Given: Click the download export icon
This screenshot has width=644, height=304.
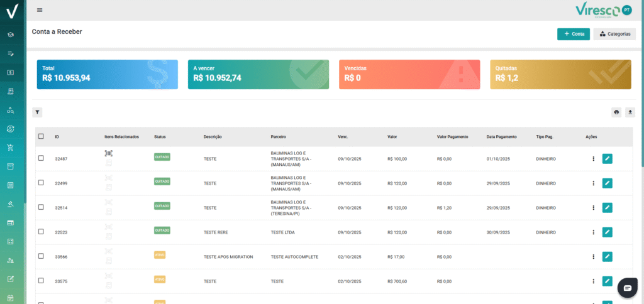Looking at the screenshot, I should [x=630, y=112].
